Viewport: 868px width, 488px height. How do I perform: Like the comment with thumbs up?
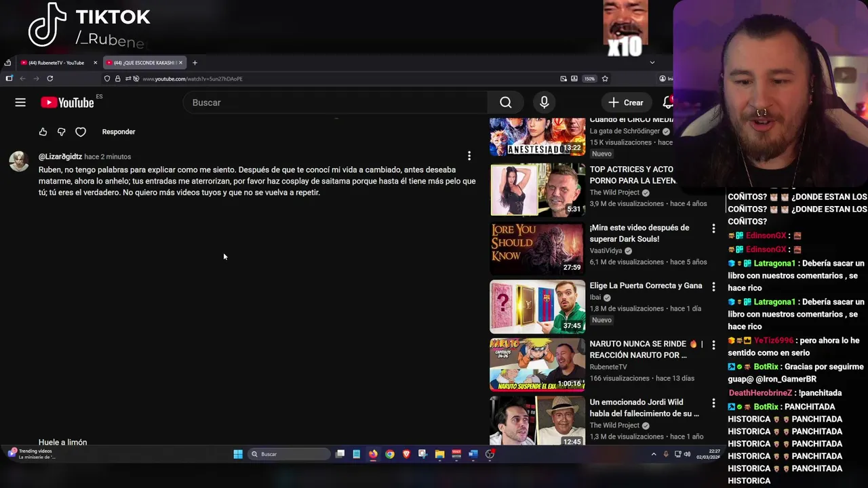[x=43, y=131]
